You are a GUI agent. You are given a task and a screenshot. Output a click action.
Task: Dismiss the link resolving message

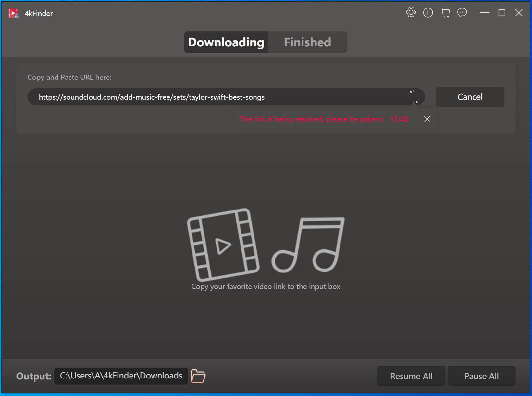[x=427, y=119]
